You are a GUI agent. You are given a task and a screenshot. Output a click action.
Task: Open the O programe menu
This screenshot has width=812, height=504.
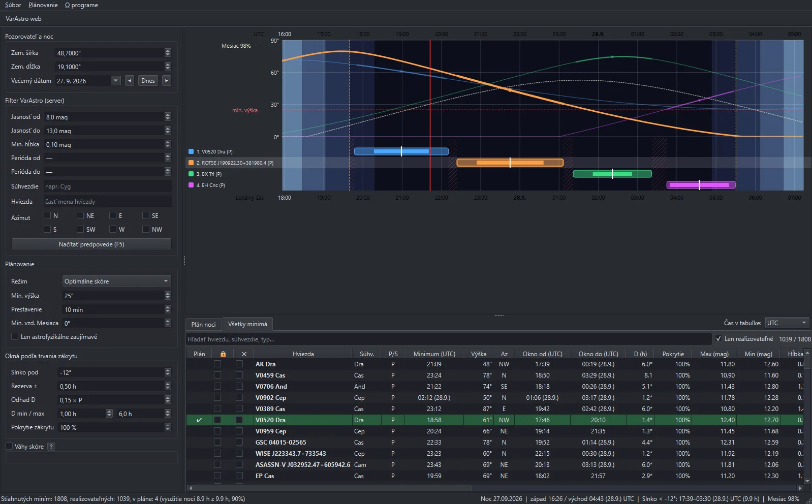81,5
